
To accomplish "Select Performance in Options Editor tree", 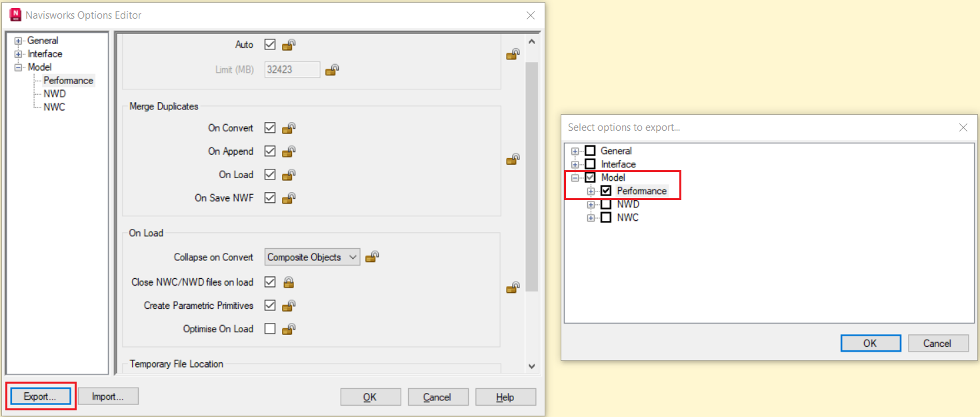I will point(69,81).
